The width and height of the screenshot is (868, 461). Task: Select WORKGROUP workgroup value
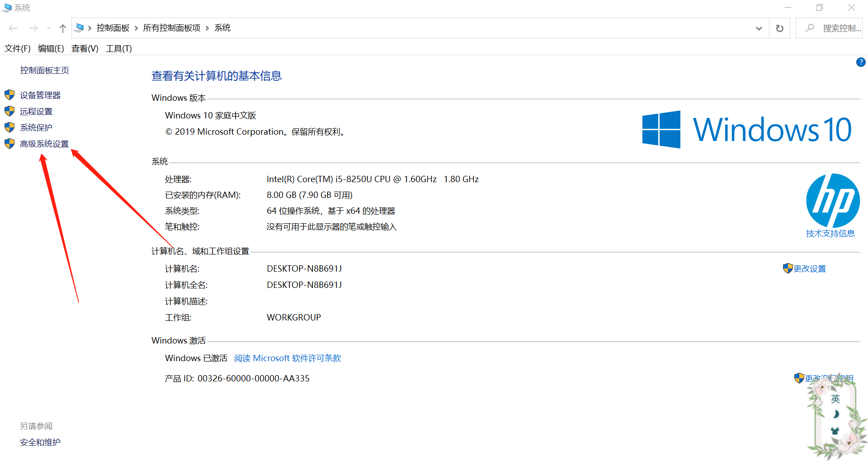(294, 318)
